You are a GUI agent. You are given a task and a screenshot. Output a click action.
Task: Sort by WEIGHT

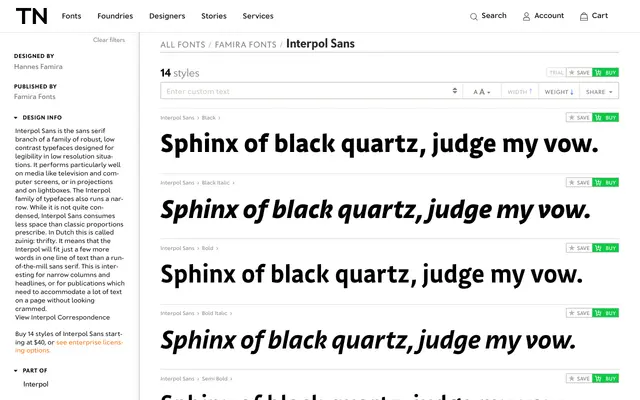pos(559,91)
